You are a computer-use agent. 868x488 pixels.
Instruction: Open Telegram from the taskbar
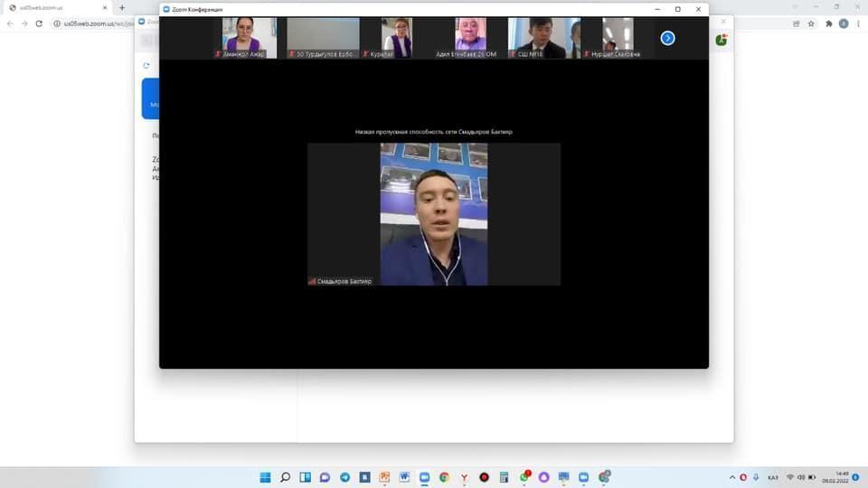[344, 477]
